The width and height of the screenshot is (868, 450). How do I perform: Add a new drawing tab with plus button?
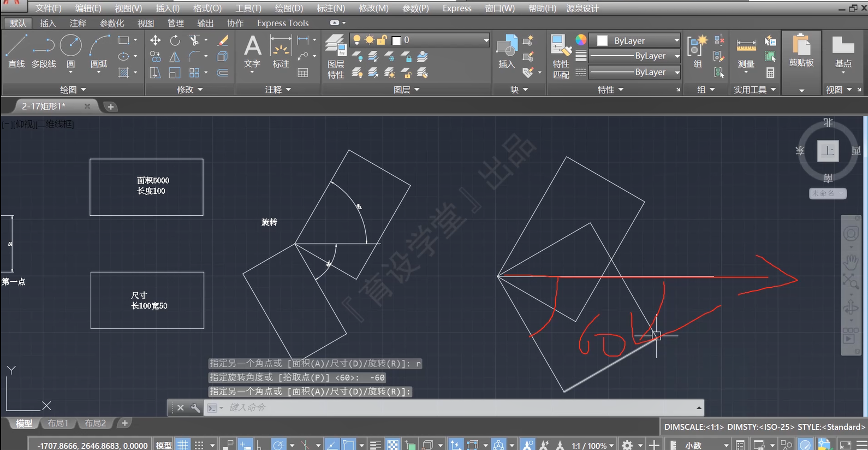pyautogui.click(x=111, y=106)
